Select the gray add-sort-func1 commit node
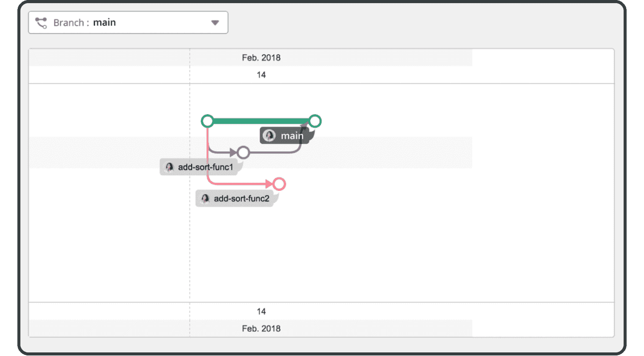Image resolution: width=644 pixels, height=356 pixels. [243, 153]
